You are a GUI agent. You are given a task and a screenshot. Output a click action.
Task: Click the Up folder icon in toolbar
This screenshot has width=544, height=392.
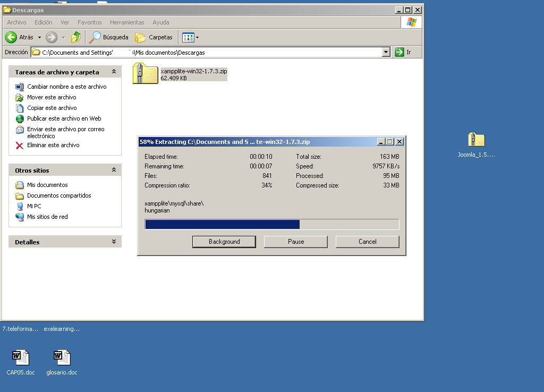[x=76, y=37]
